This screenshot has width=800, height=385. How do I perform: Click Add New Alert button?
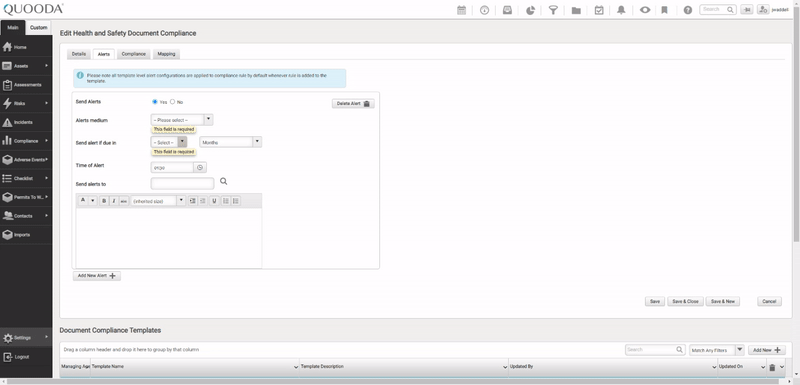96,275
